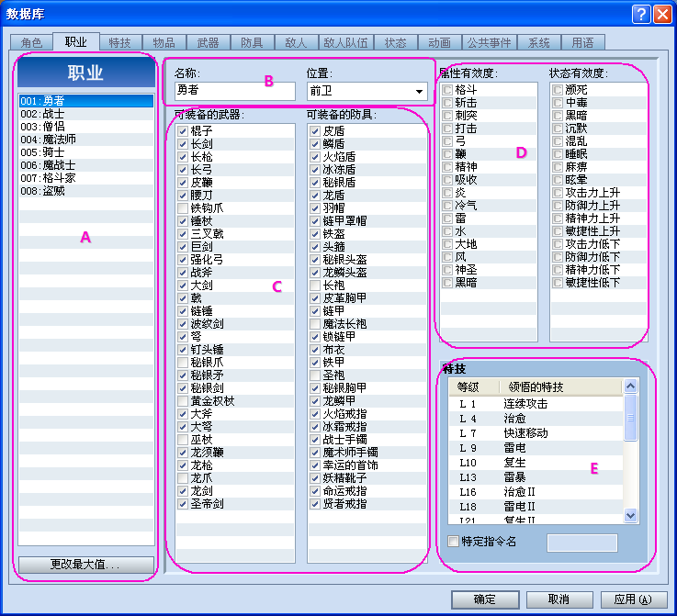Uncheck the 皮盾 armor checkbox
Image resolution: width=677 pixels, height=616 pixels.
pyautogui.click(x=315, y=131)
